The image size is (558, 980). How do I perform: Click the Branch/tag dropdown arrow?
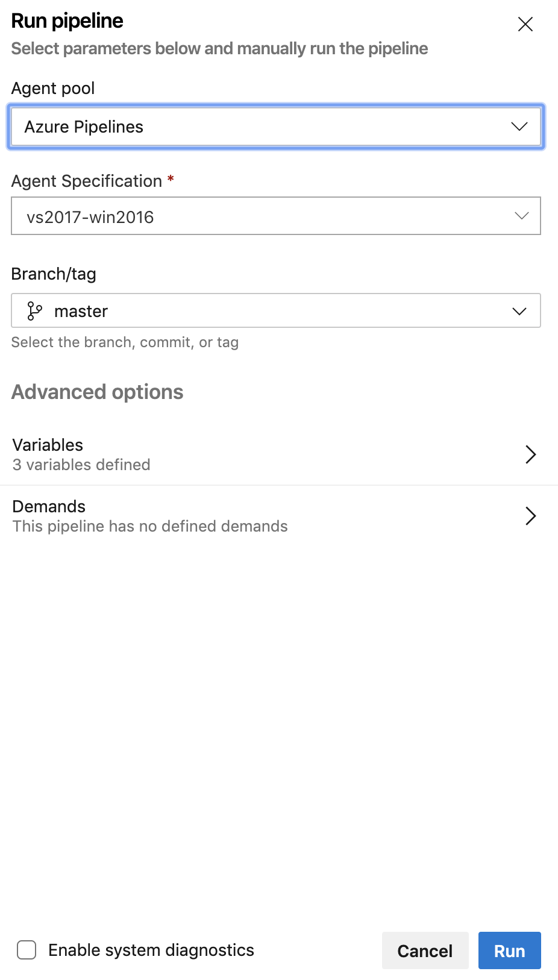click(518, 311)
